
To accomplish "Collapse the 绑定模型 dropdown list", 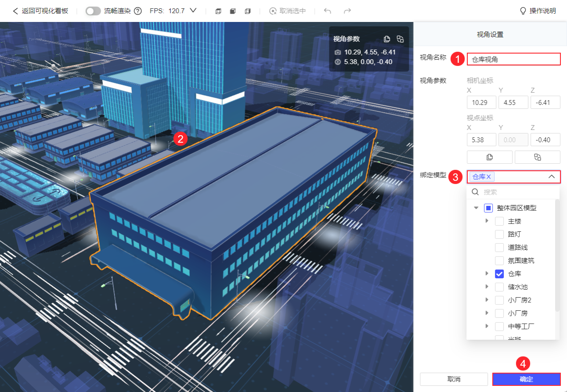I will pyautogui.click(x=552, y=176).
